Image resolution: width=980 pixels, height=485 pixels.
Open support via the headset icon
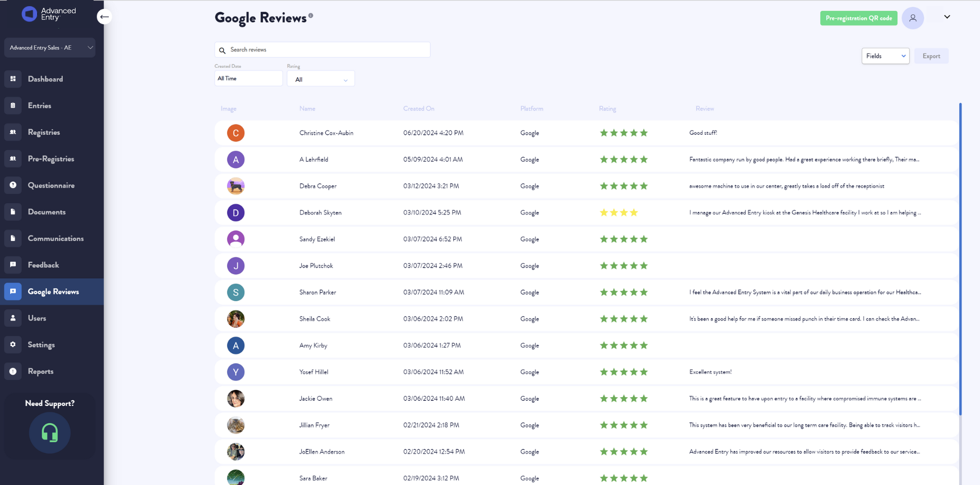[x=50, y=432]
